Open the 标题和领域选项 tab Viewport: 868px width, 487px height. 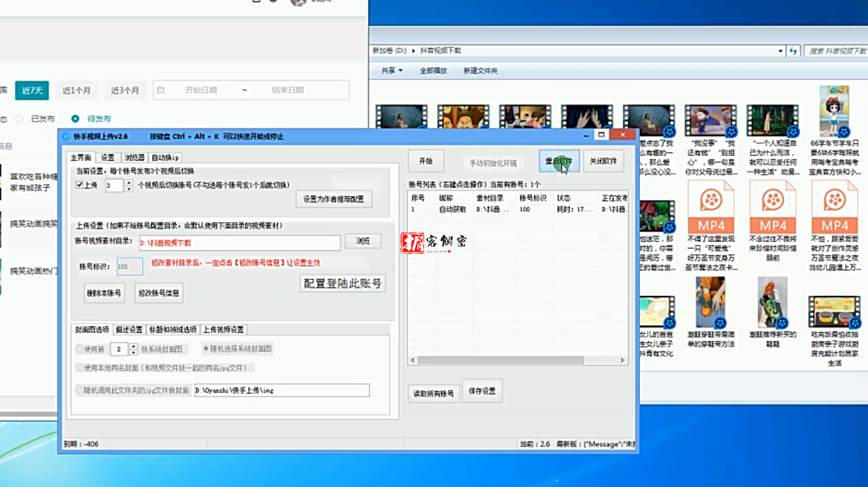pos(173,330)
